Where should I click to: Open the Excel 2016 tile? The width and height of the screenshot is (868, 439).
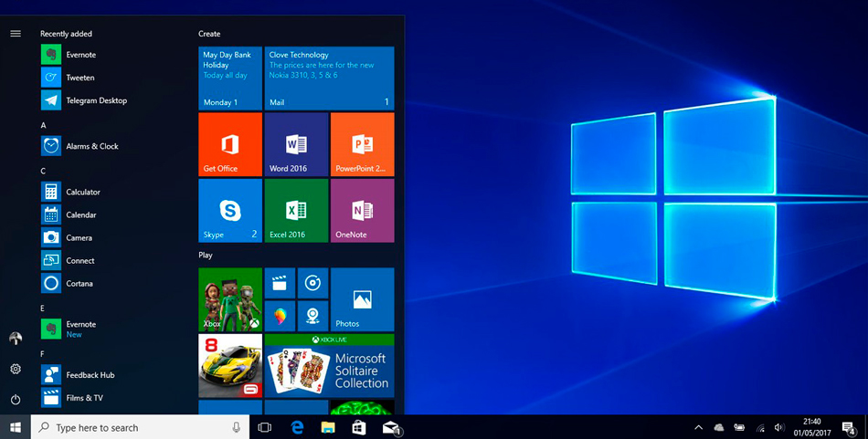[296, 211]
